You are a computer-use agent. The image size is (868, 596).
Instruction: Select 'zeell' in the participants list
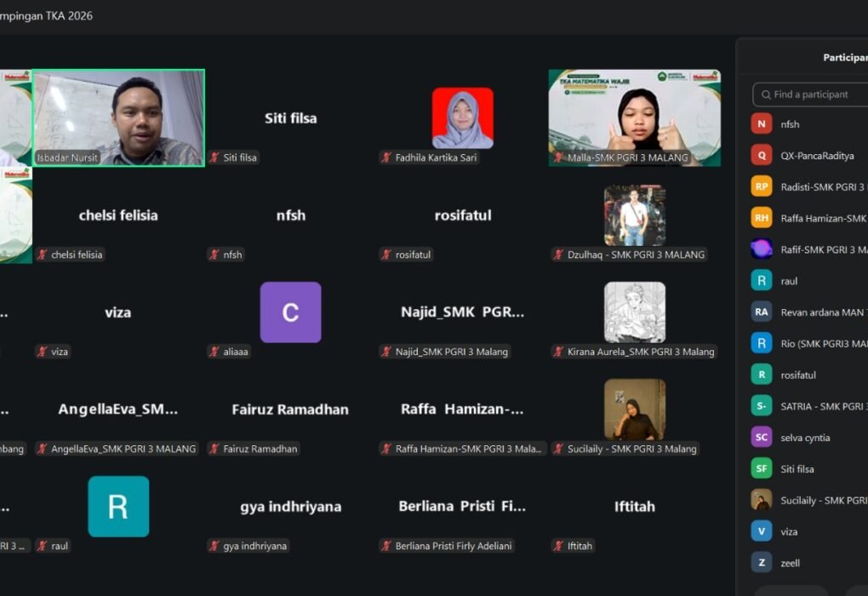click(790, 564)
